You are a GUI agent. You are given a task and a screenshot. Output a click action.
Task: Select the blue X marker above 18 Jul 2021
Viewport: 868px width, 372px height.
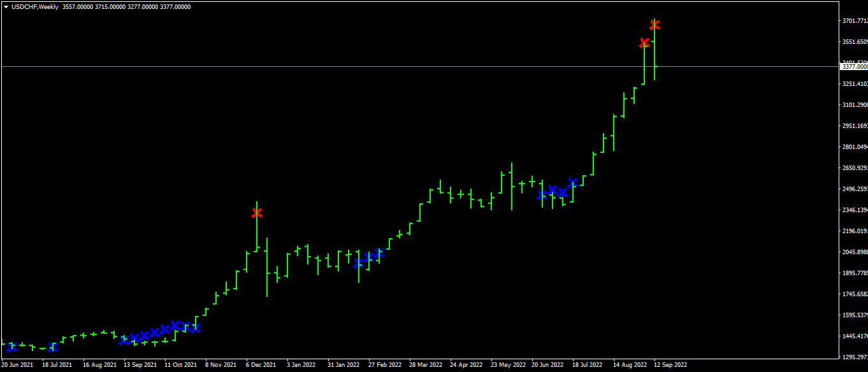[x=52, y=347]
